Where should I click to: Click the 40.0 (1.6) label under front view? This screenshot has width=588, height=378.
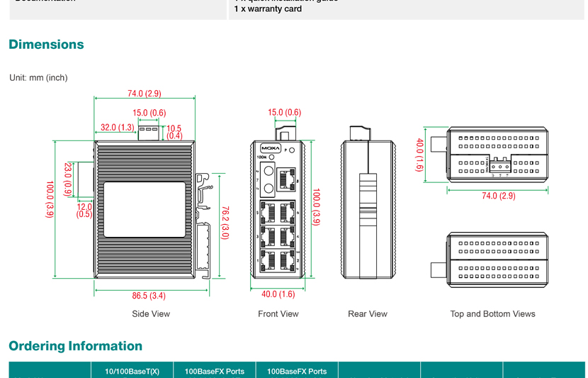(278, 294)
